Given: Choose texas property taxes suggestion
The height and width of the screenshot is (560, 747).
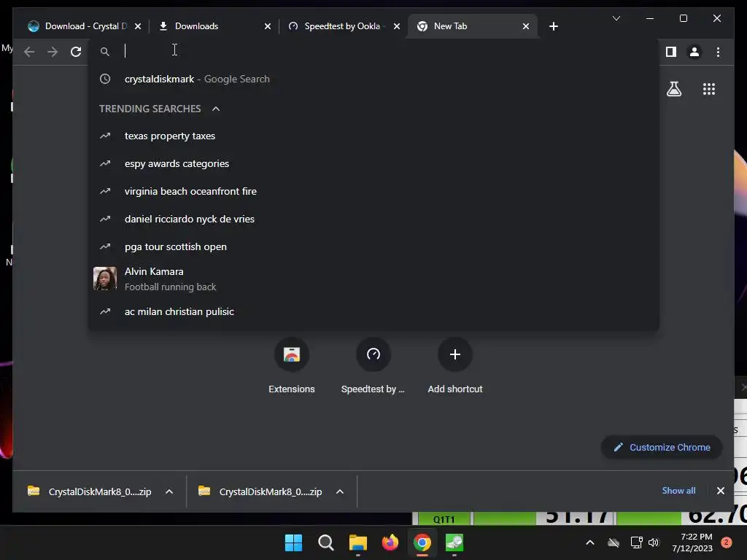Looking at the screenshot, I should click(x=373, y=136).
